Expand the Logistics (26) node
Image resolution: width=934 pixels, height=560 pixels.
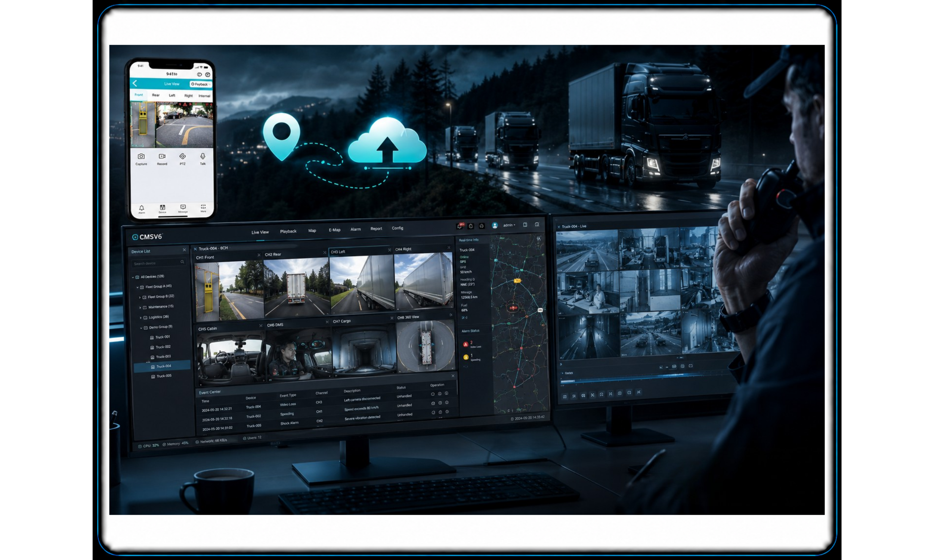click(x=140, y=318)
